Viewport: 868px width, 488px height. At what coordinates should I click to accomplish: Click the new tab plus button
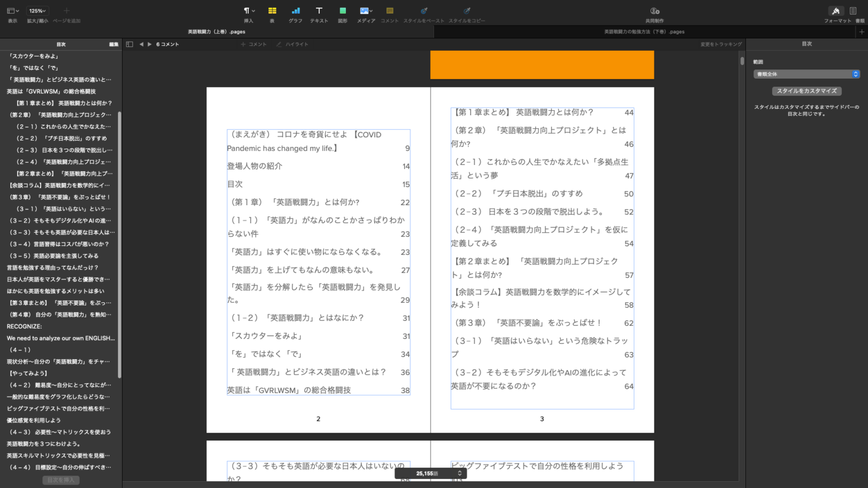861,32
